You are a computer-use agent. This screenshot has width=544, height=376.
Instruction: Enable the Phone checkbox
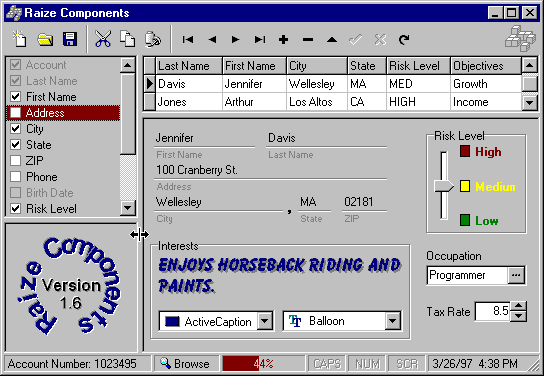[x=16, y=177]
